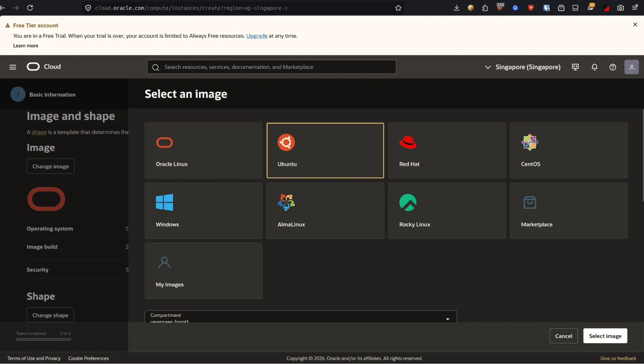Go forward in browser history
644x364 pixels.
16,8
